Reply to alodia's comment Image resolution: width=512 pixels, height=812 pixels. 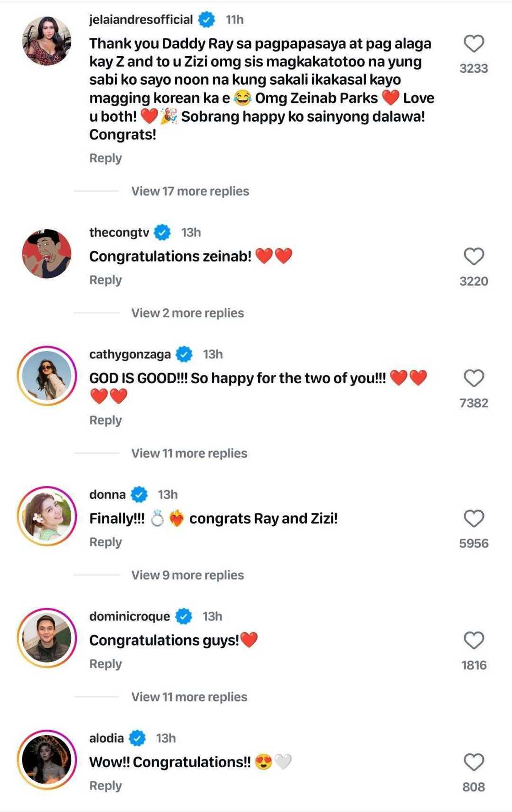(106, 785)
